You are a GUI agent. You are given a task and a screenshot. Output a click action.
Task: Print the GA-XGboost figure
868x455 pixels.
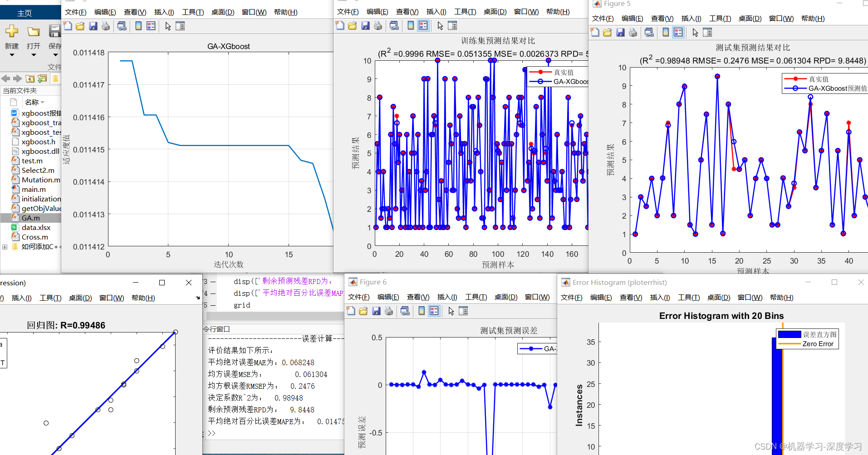[106, 26]
